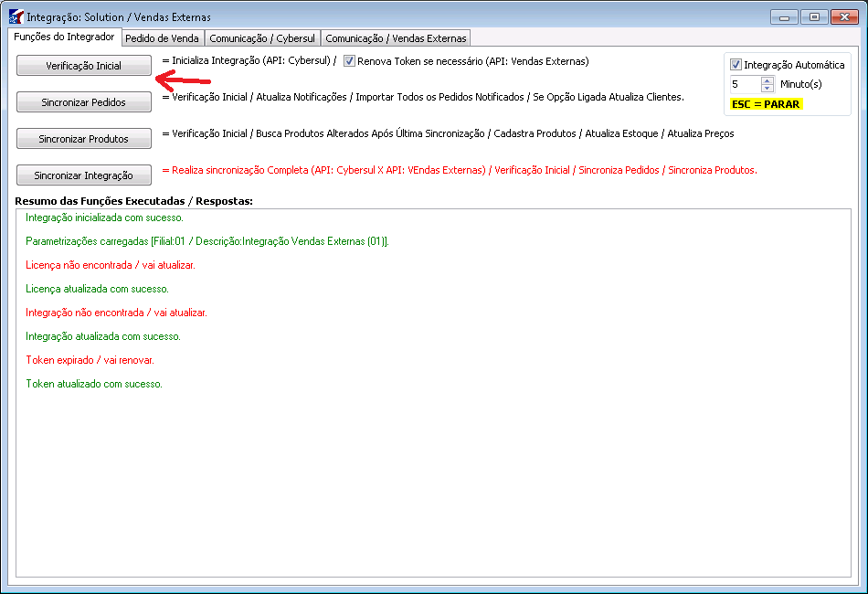
Task: Click 'Licença atualizada com sucesso.' line
Action: [98, 289]
